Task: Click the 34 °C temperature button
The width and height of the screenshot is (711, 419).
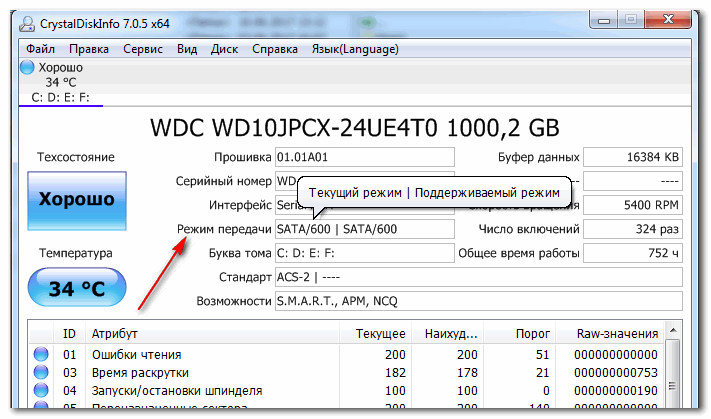Action: 77,287
